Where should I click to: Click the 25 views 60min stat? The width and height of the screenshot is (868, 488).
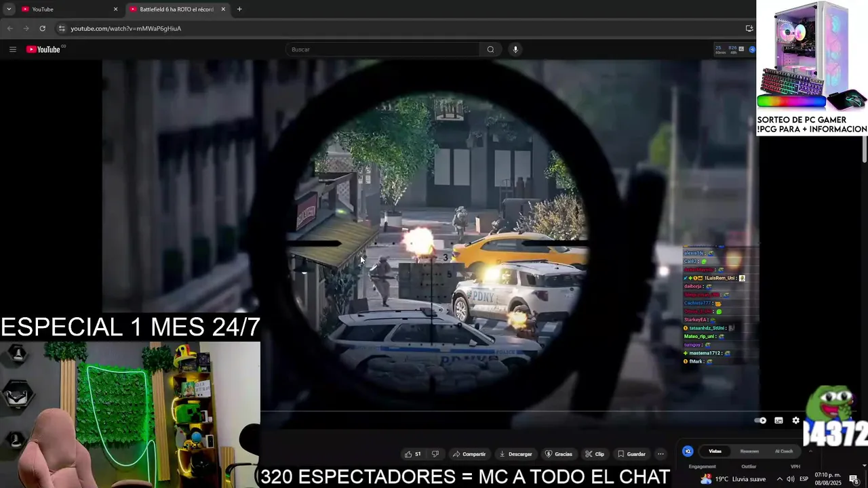tap(719, 49)
